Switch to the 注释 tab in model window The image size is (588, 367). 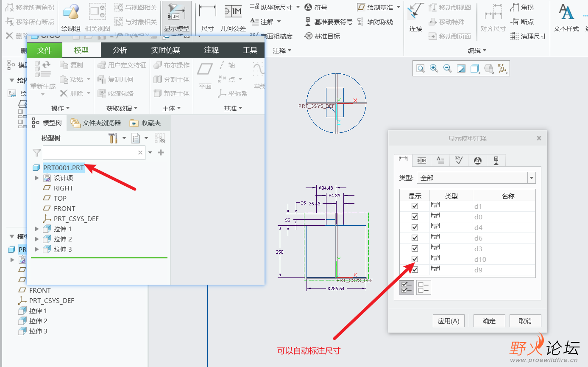(212, 50)
